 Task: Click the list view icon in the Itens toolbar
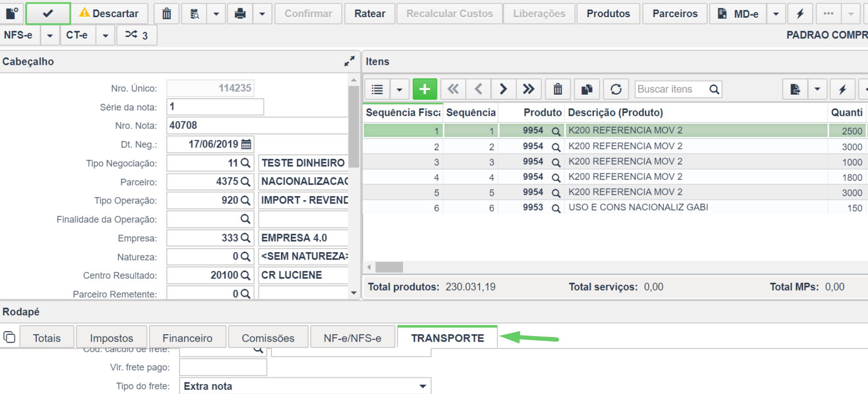(x=378, y=89)
